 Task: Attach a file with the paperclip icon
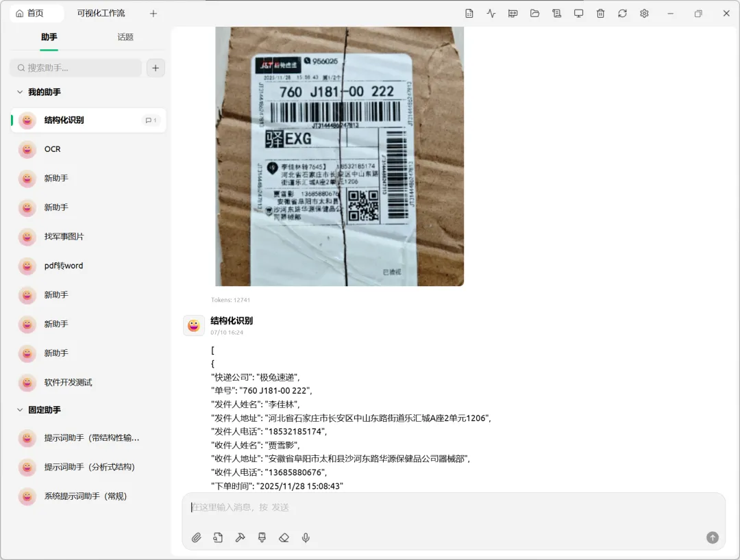click(197, 537)
